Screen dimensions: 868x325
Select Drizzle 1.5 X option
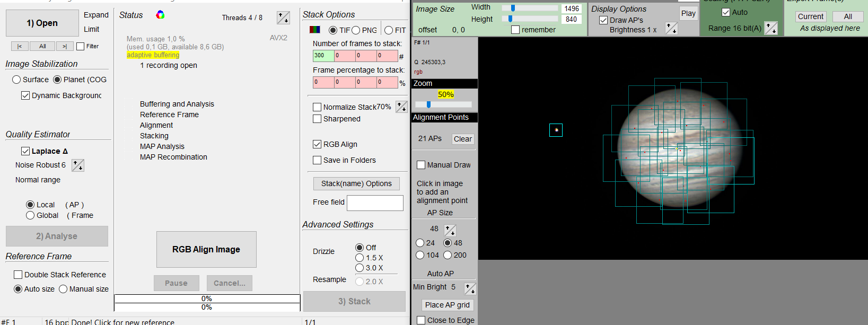point(360,258)
